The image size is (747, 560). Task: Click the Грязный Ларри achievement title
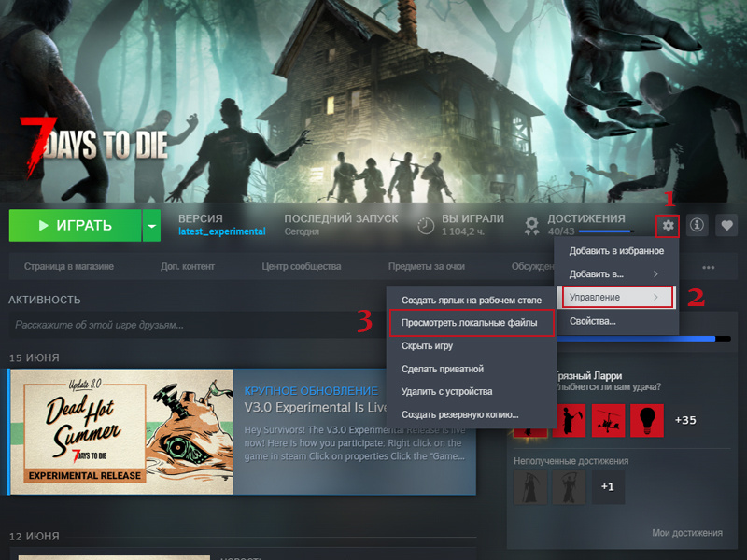[588, 376]
